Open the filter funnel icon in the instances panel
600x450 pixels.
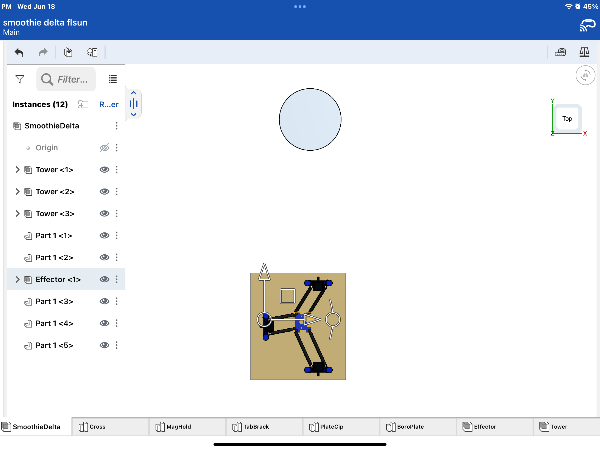pos(19,79)
